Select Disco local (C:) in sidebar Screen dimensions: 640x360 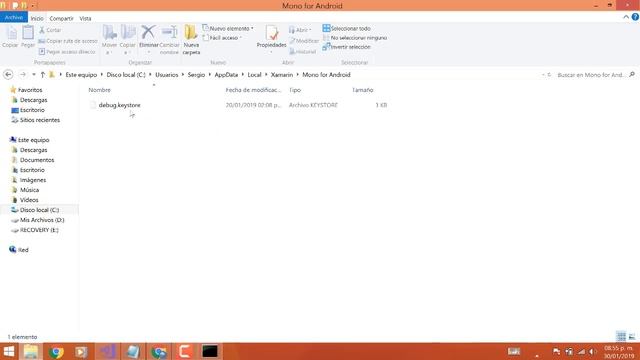(39, 210)
